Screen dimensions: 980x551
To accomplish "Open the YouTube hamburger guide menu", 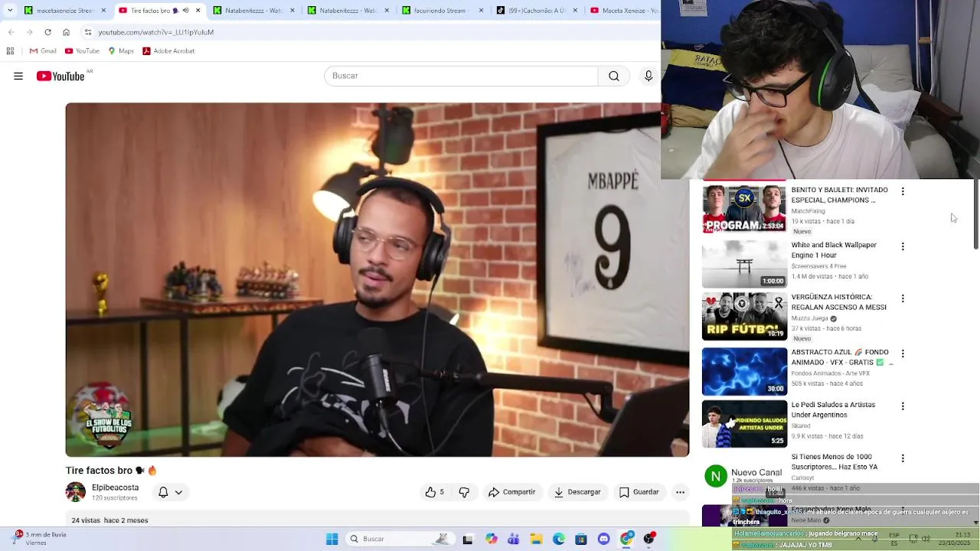I will (x=18, y=76).
